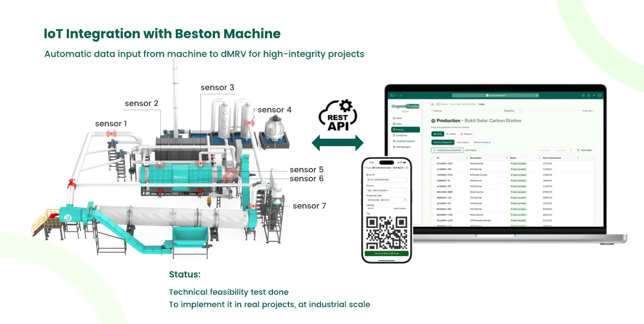Sort table by the Description column arrows
Viewport: 644px width, 324px height.
coord(507,158)
